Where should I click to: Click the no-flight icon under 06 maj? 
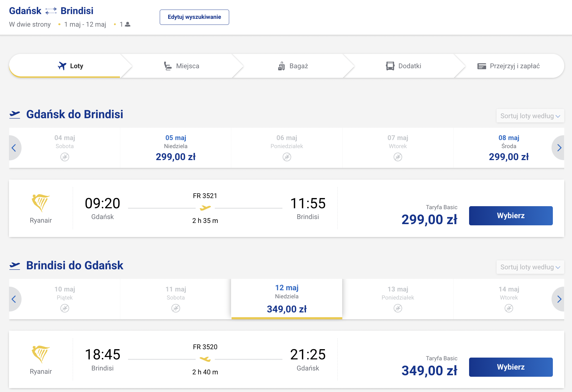[287, 157]
